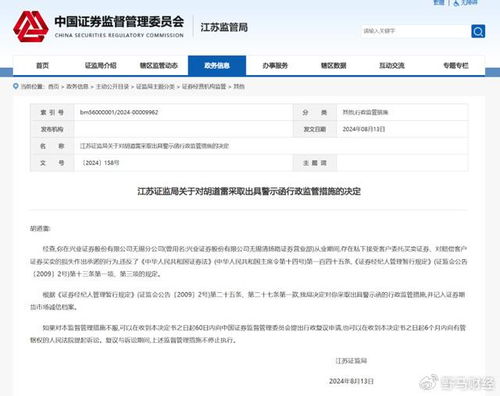Click 证监局主题分类 breadcrumb link
The width and height of the screenshot is (500, 396).
coord(155,87)
